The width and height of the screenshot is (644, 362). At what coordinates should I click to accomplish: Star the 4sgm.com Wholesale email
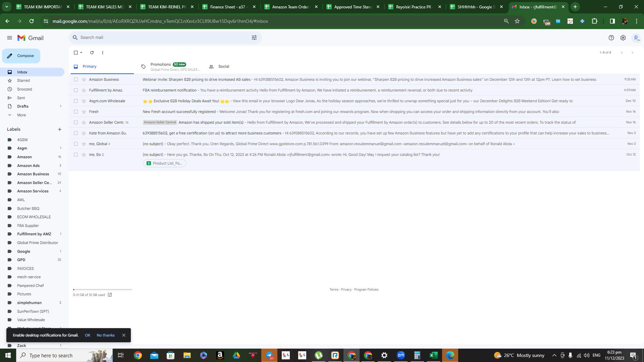coord(84,101)
